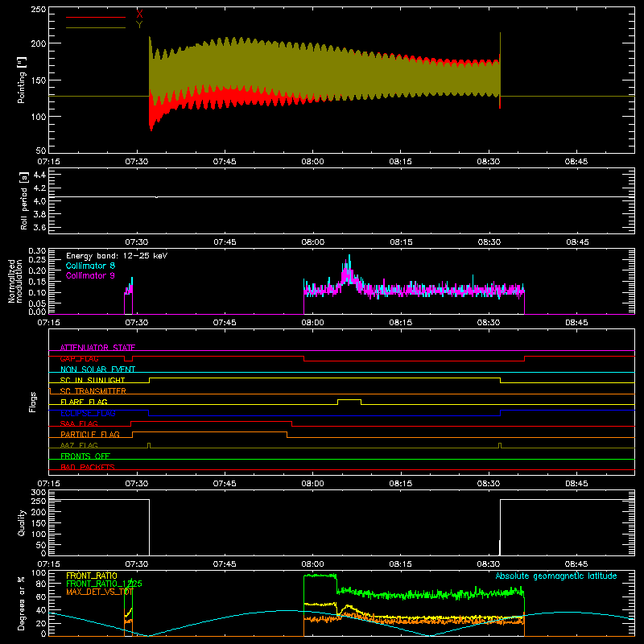Click the NON_SOLAR_EVENT flag label

click(x=97, y=369)
